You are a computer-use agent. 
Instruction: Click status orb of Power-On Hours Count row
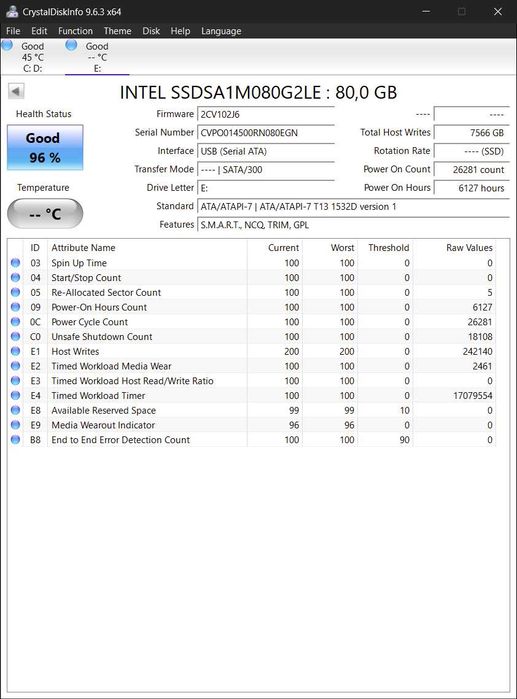click(16, 307)
